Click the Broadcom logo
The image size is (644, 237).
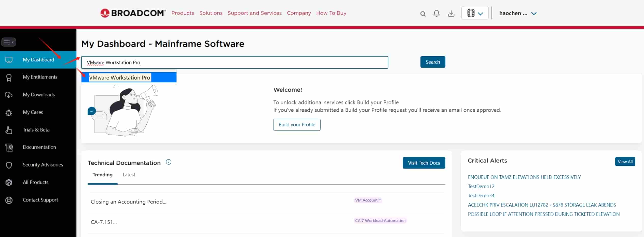click(x=133, y=13)
